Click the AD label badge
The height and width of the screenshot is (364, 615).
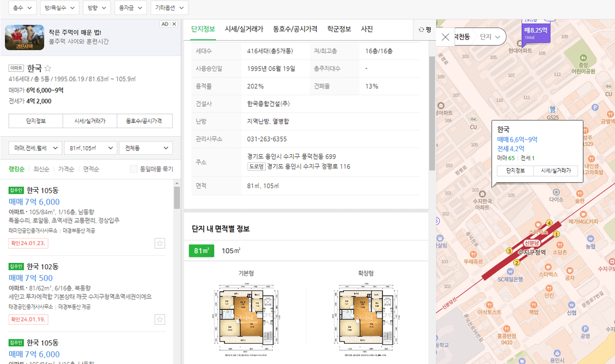click(x=165, y=24)
